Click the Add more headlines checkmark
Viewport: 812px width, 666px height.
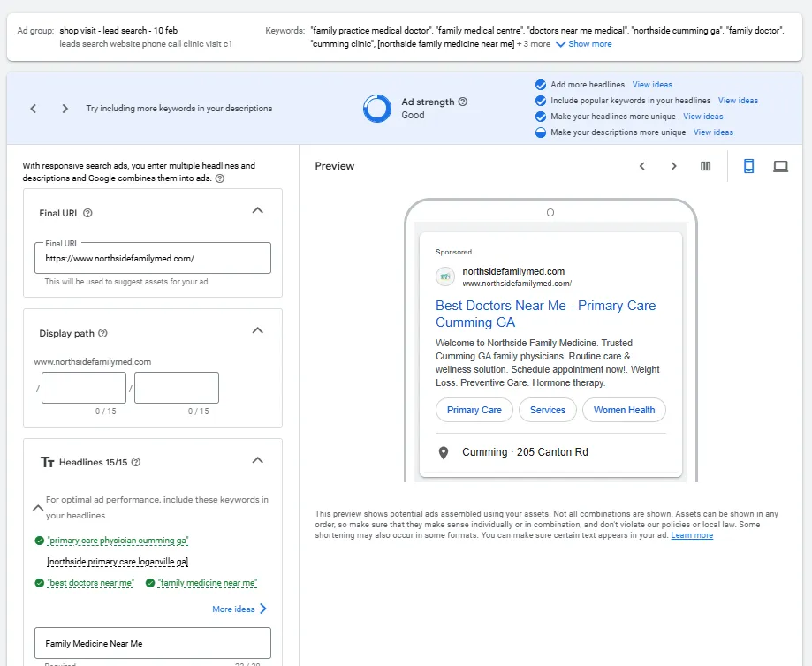[541, 85]
